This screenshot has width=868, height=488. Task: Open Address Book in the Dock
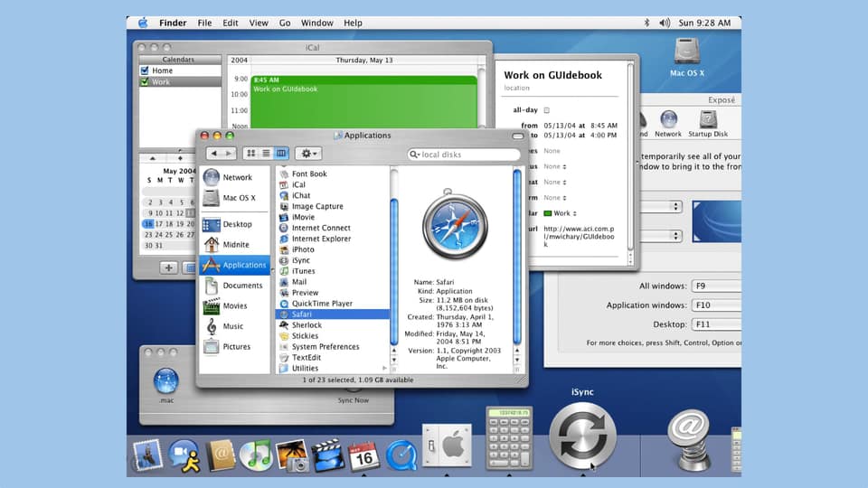coord(221,455)
